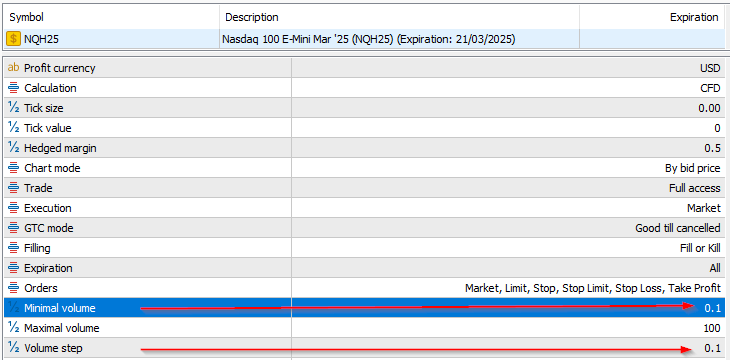Click the 0.5 hedged margin value
730x360 pixels.
tap(713, 148)
